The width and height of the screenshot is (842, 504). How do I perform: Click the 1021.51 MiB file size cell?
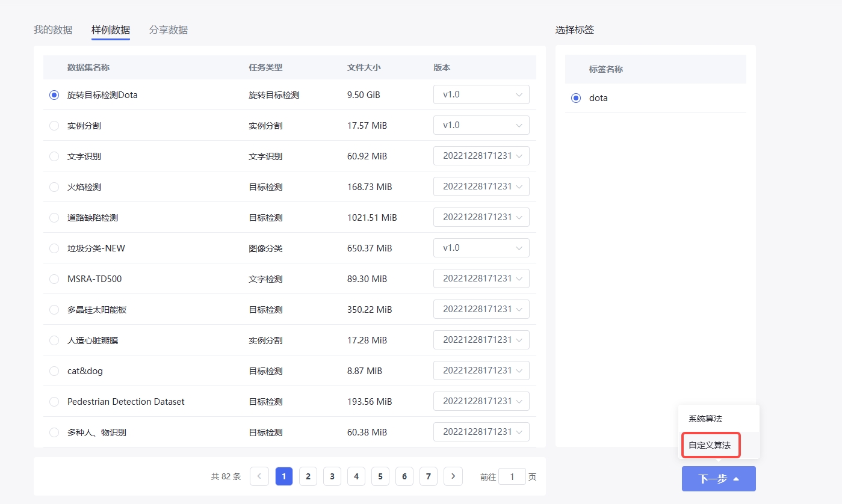(372, 218)
